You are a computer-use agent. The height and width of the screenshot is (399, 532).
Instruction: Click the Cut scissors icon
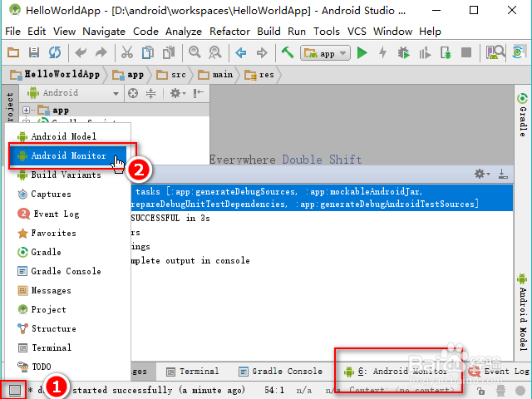[127, 52]
